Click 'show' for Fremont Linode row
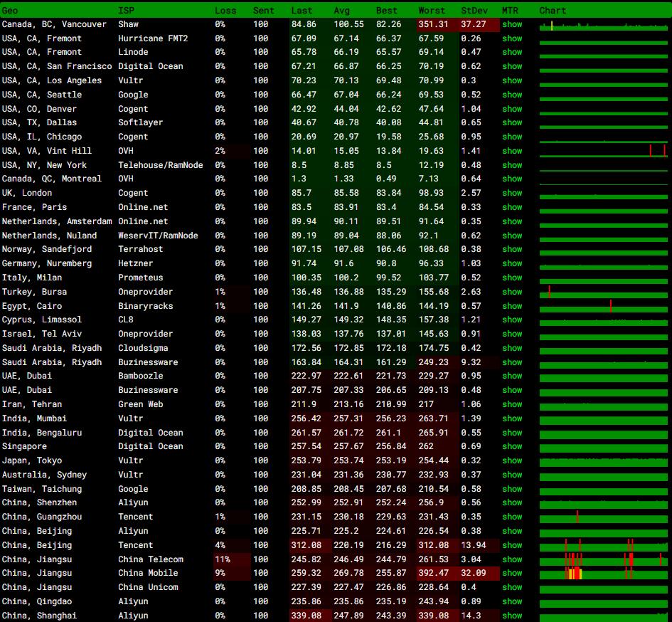Image resolution: width=672 pixels, height=622 pixels. pyautogui.click(x=512, y=53)
